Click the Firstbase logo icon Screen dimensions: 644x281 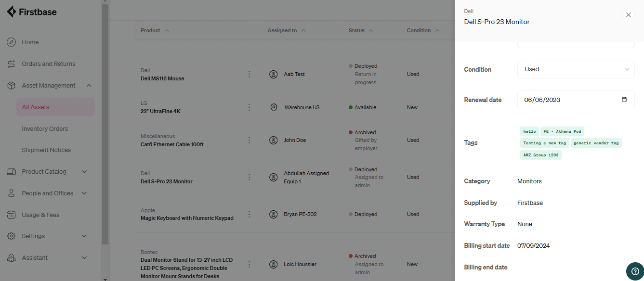click(x=12, y=12)
